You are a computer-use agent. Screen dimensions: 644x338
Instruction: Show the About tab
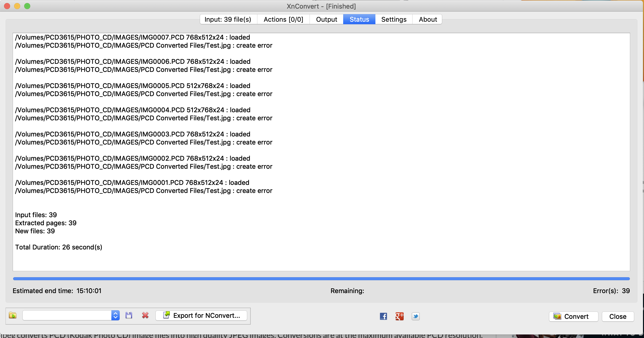[428, 19]
